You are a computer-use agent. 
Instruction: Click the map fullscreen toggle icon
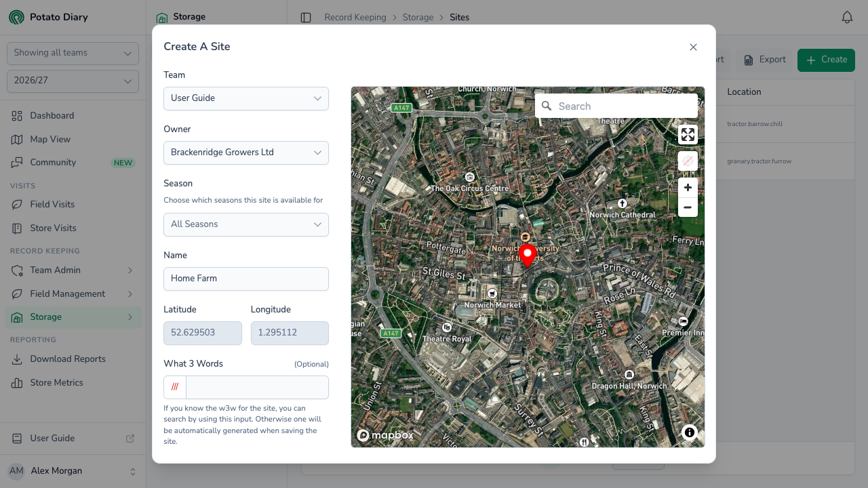click(x=688, y=135)
